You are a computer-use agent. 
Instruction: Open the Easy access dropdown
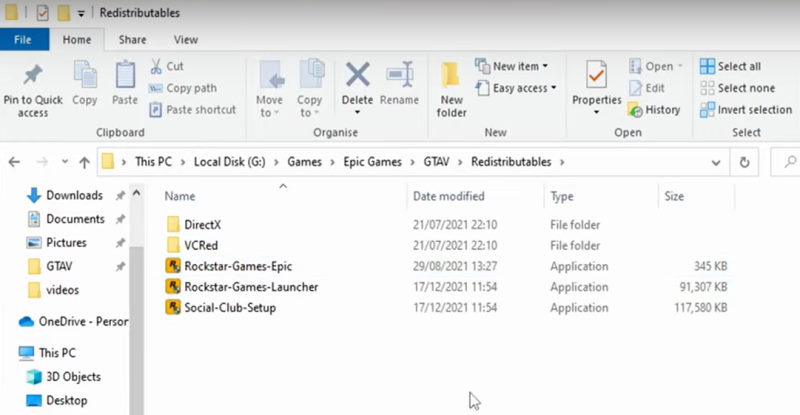[x=516, y=88]
